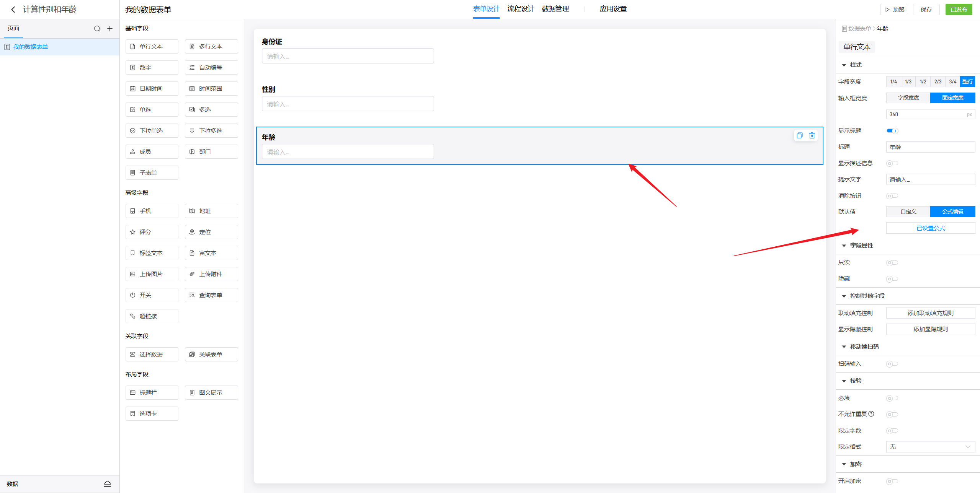The width and height of the screenshot is (980, 493).
Task: Click the search icon in 页面 panel
Action: click(x=97, y=29)
